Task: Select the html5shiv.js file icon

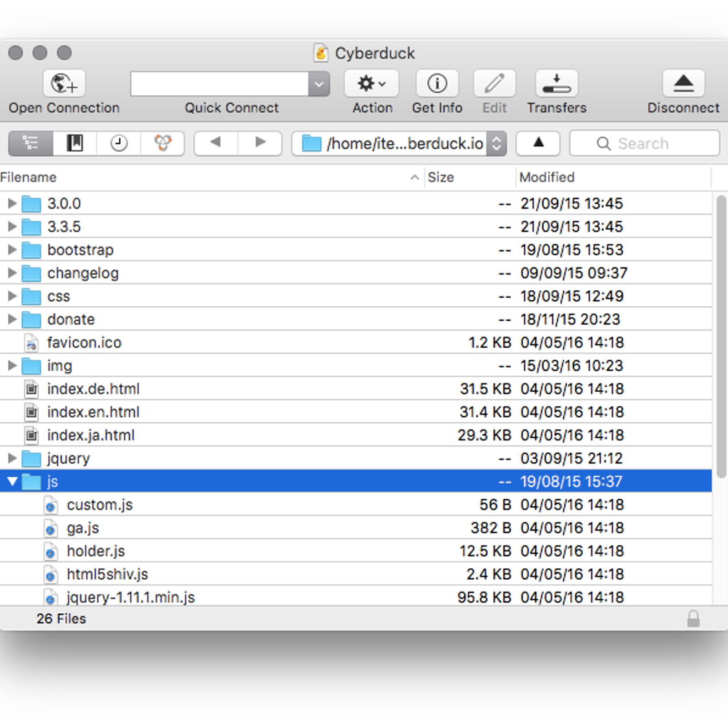Action: (x=51, y=575)
